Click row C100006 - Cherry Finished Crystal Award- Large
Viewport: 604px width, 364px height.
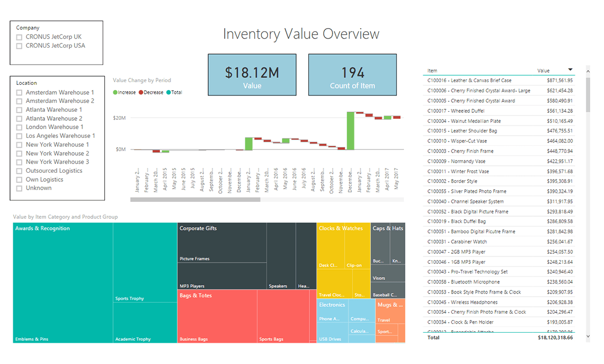(500, 91)
